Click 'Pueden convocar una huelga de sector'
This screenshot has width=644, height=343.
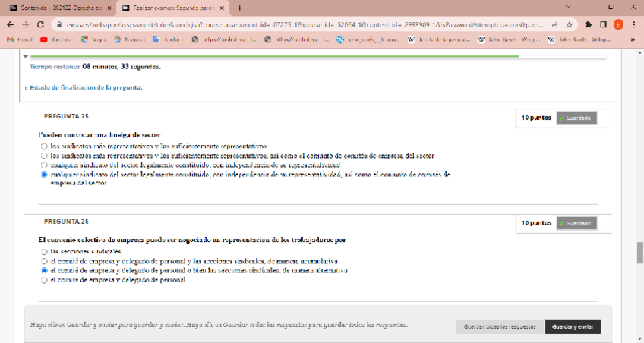tap(99, 134)
